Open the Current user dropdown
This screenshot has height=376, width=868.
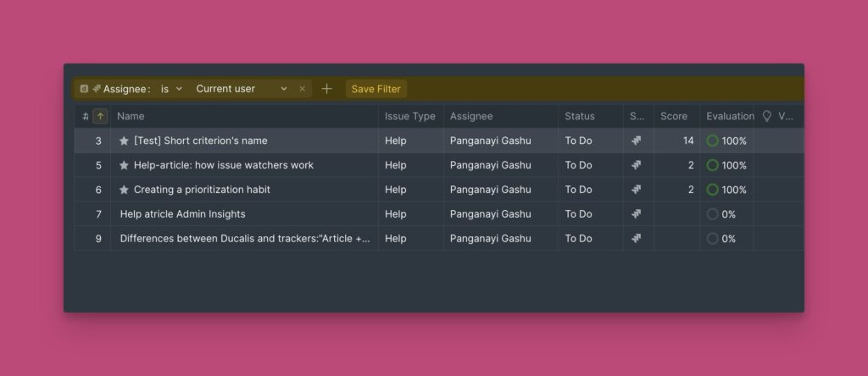[x=241, y=89]
